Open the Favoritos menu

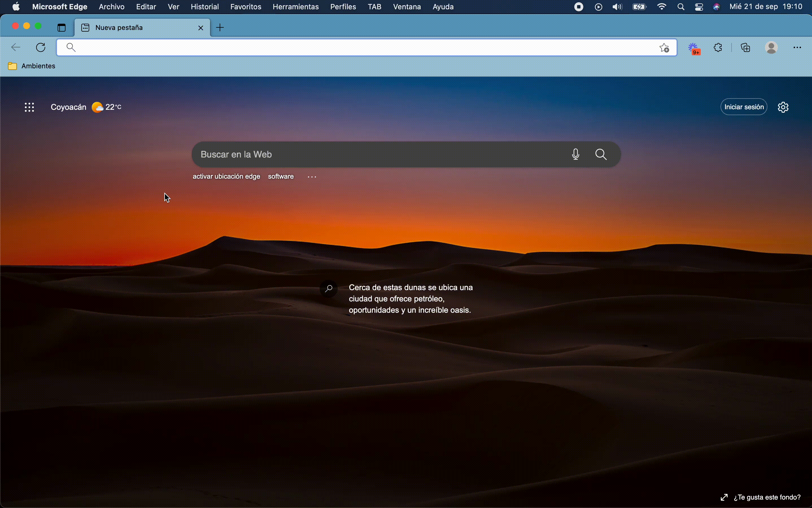(x=246, y=7)
